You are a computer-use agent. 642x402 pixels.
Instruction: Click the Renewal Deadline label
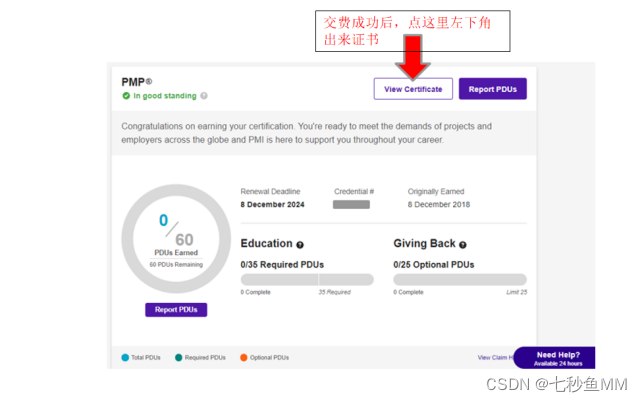click(270, 191)
